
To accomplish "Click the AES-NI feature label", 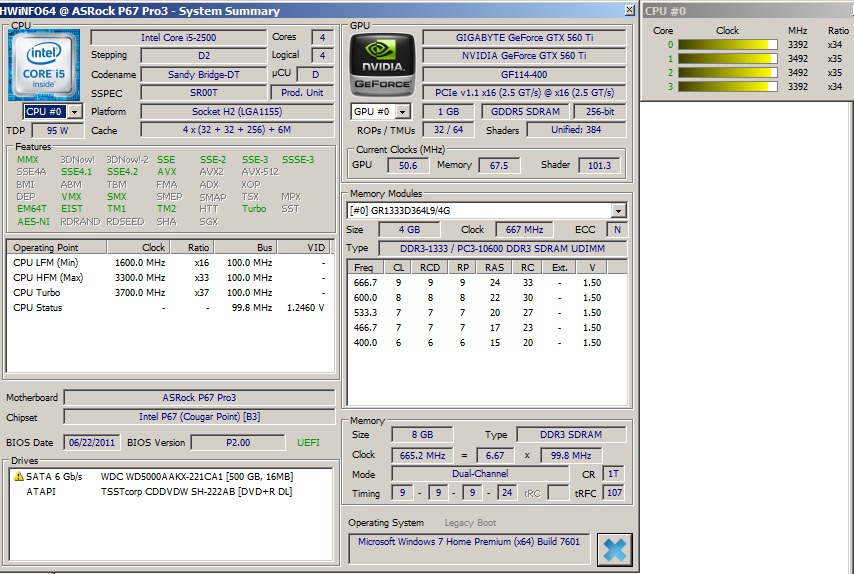I will [33, 222].
